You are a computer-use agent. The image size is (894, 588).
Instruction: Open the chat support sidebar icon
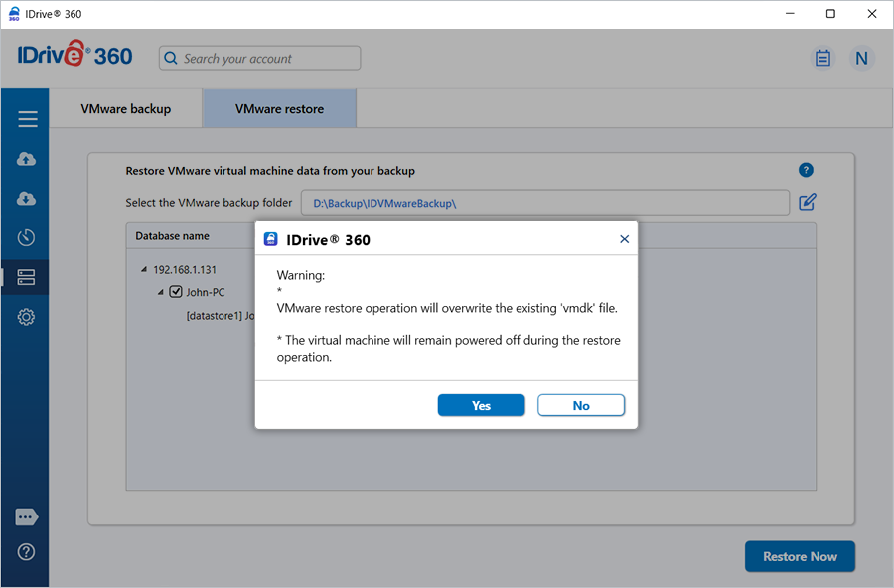click(x=27, y=517)
